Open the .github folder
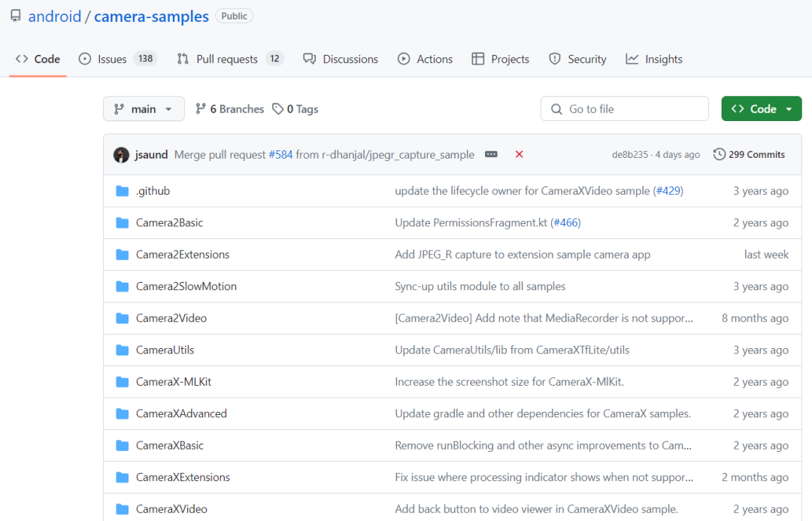 click(153, 191)
